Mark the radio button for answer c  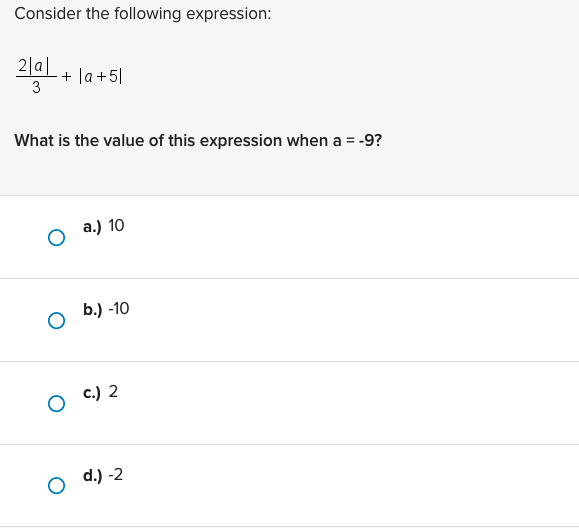[56, 404]
